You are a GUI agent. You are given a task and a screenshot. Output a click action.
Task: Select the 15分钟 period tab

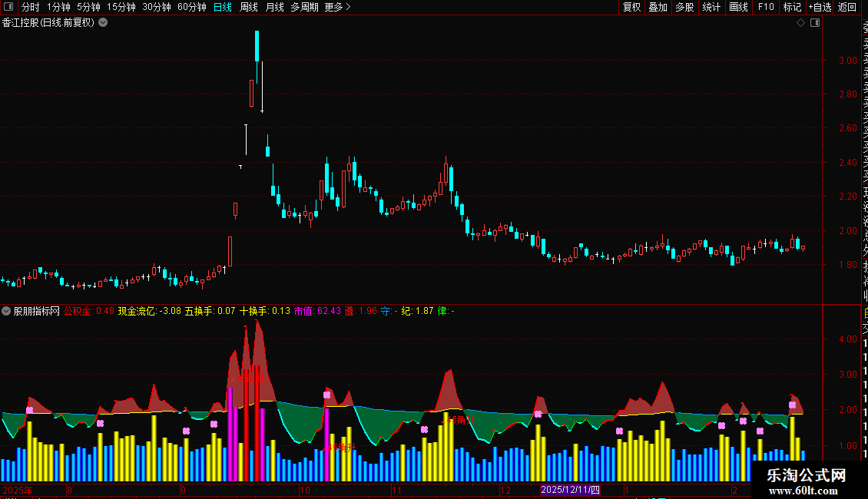(121, 7)
